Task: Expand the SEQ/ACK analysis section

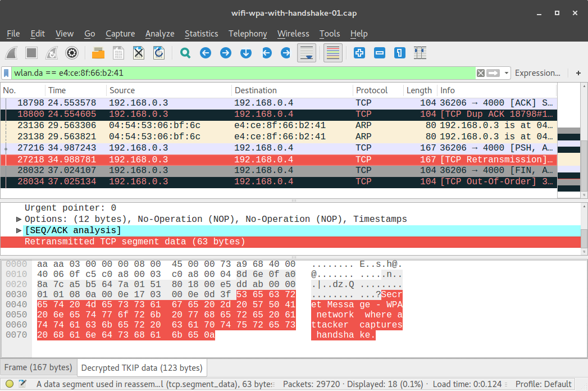Action: tap(19, 230)
